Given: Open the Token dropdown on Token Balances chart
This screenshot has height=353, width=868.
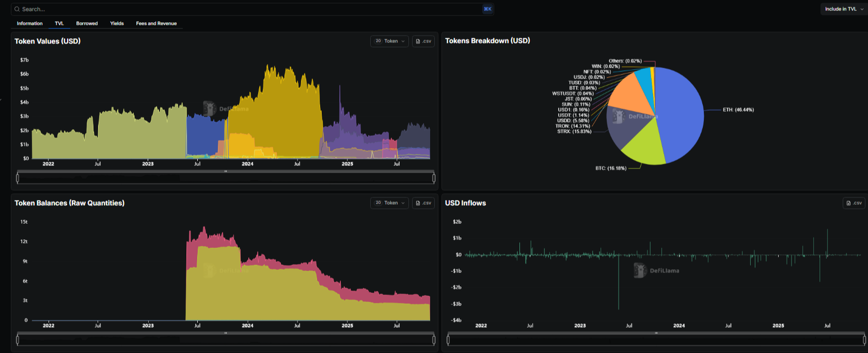Looking at the screenshot, I should [389, 203].
